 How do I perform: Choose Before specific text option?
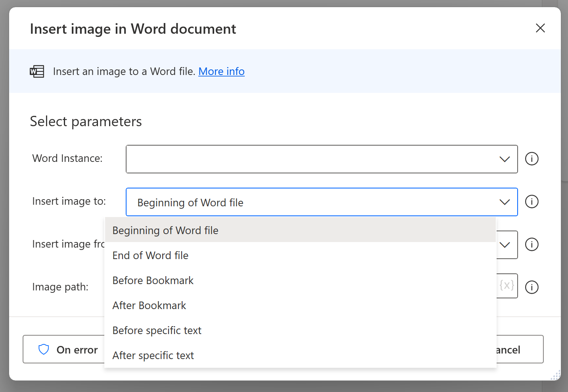157,331
